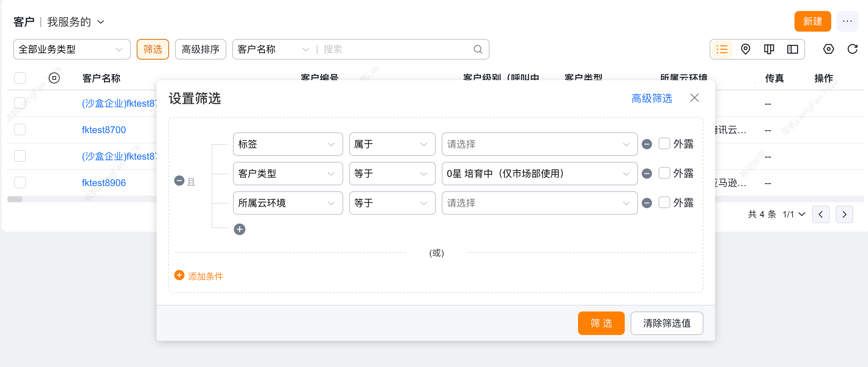The width and height of the screenshot is (868, 367).
Task: Enable 外露 checkbox for 标签 row
Action: point(664,144)
